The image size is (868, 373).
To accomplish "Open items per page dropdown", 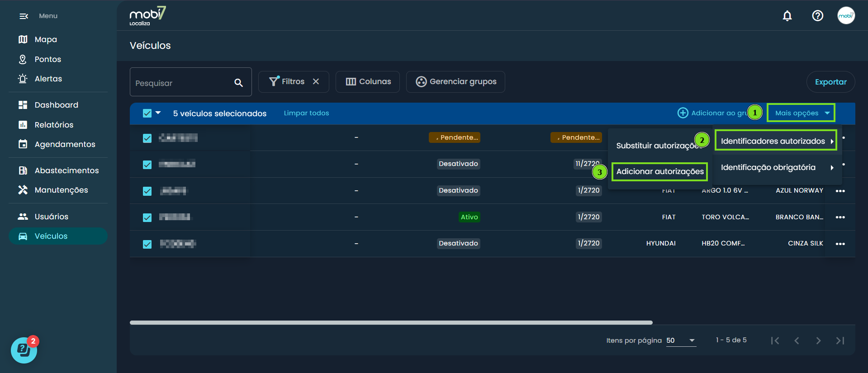I will point(681,340).
